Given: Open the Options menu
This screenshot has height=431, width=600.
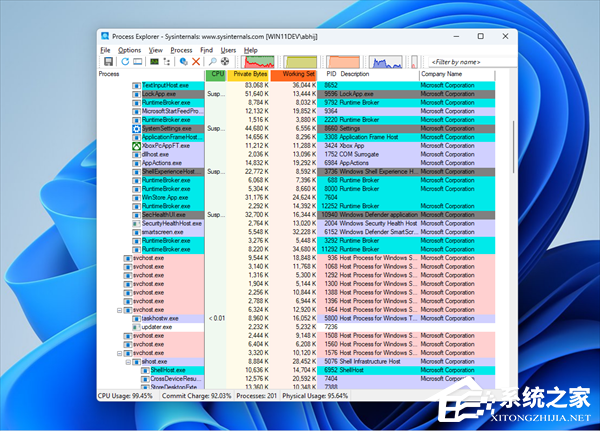Looking at the screenshot, I should [x=129, y=50].
